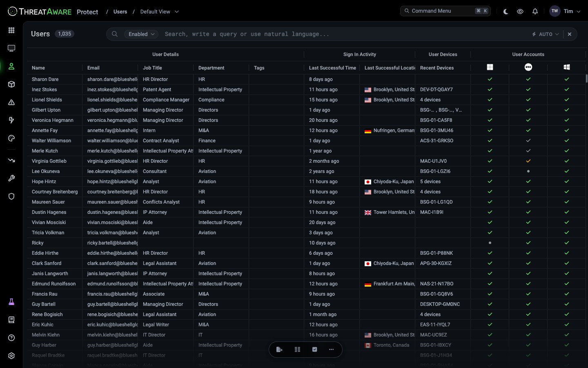Clear the search with the X button
588x368 pixels.
click(570, 34)
